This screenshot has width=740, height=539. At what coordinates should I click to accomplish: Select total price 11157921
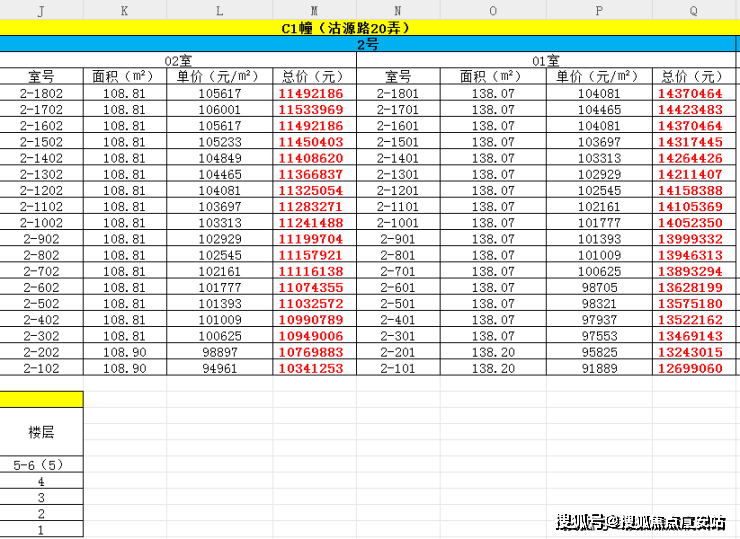point(314,255)
